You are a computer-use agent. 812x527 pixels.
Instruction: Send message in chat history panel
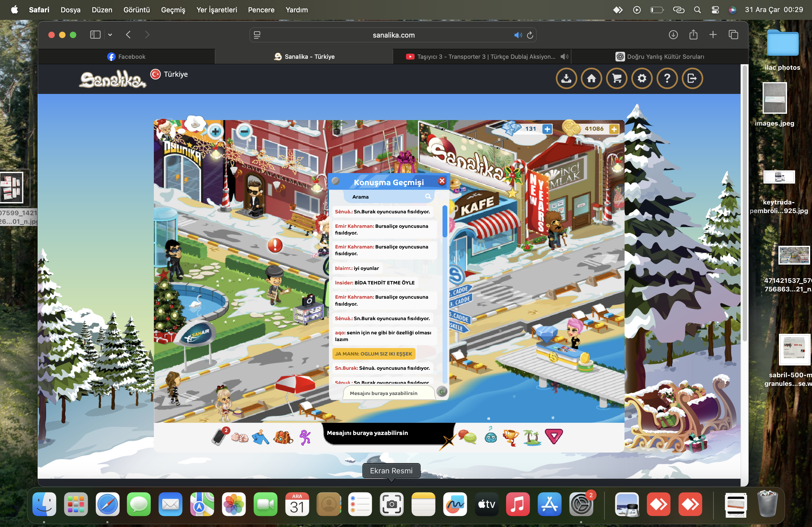pos(442,392)
